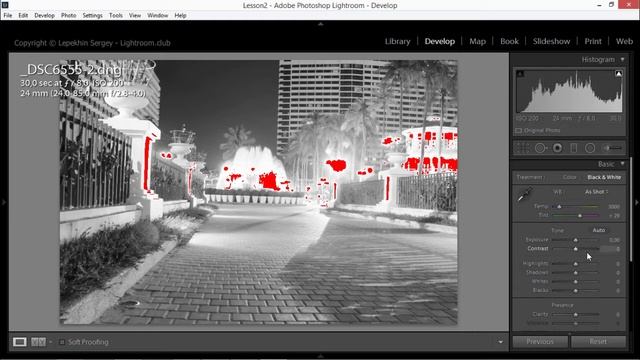This screenshot has width=640, height=360.
Task: Open the Settings menu
Action: pos(93,16)
